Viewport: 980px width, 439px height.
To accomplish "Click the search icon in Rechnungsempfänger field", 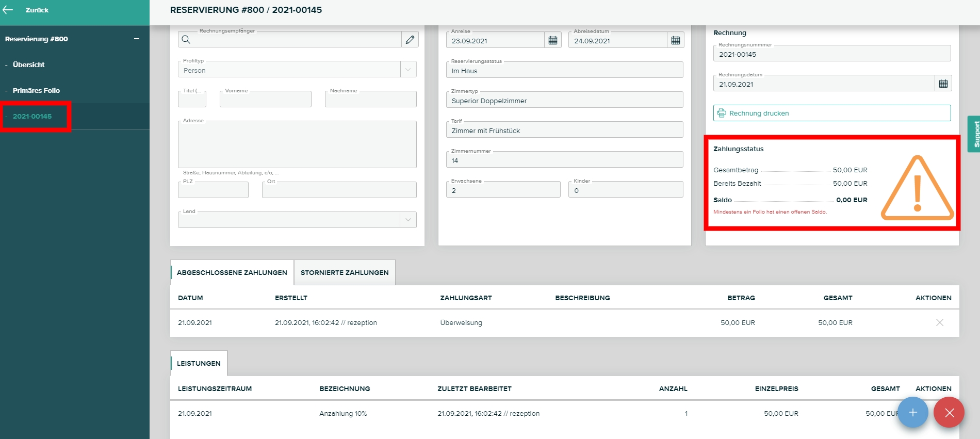I will tap(186, 40).
